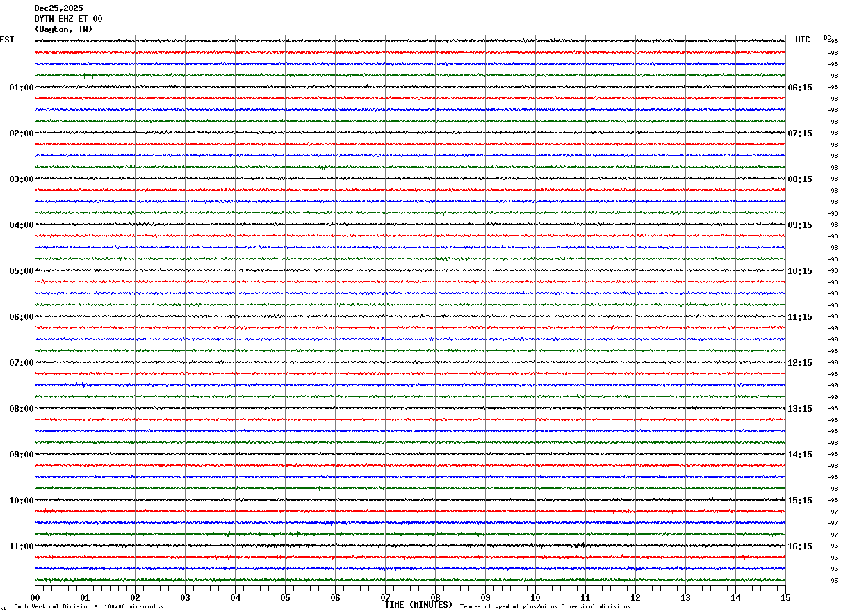Click the 14:15 UTC time label
The height and width of the screenshot is (616, 841).
(x=799, y=455)
